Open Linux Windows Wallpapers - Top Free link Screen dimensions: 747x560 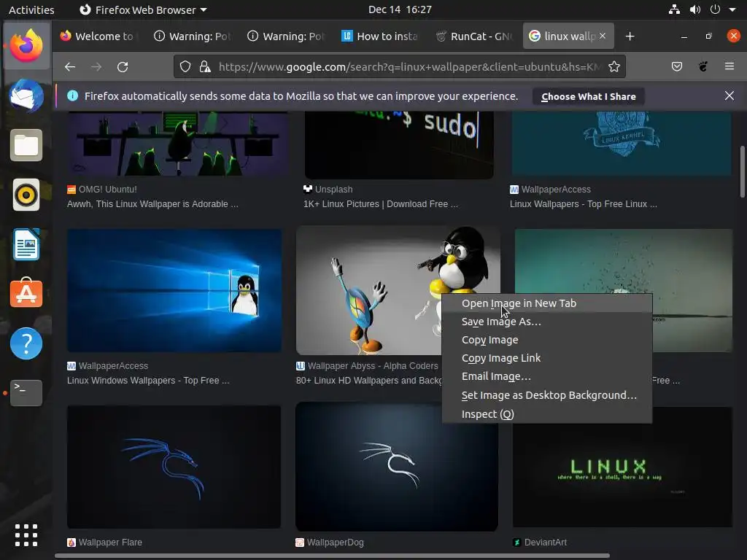click(148, 381)
